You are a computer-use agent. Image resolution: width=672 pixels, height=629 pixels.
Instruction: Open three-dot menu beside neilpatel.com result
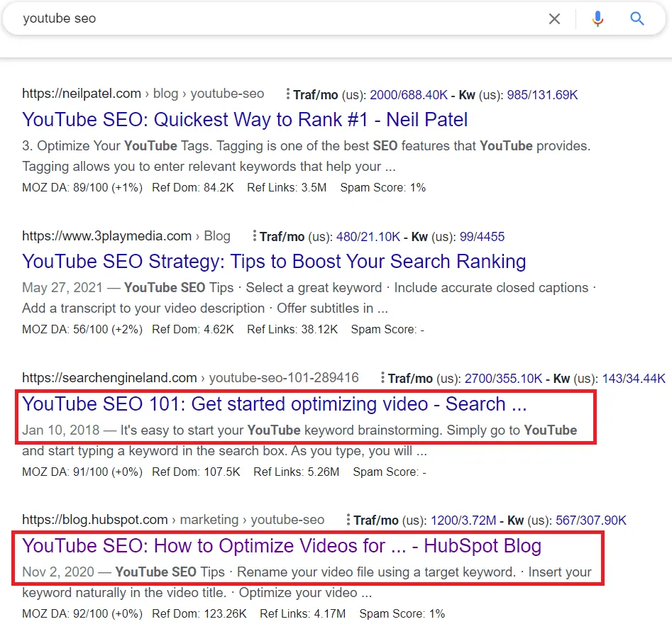[287, 94]
